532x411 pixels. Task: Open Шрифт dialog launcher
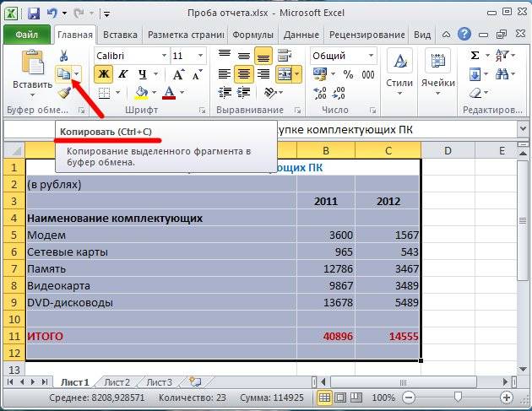tap(202, 111)
